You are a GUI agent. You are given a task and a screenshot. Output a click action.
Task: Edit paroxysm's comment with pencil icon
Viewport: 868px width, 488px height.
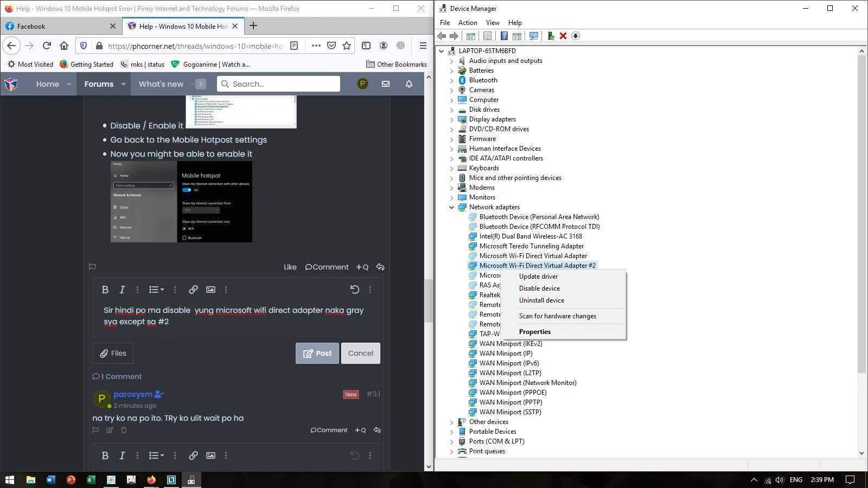[110, 430]
